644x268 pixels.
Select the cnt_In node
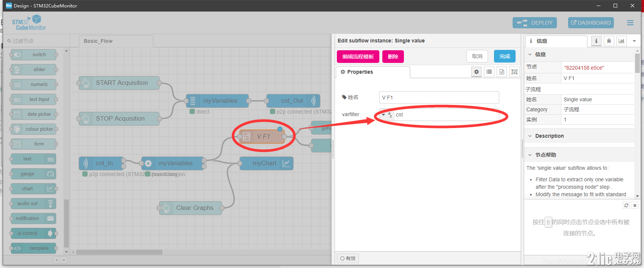click(x=101, y=163)
